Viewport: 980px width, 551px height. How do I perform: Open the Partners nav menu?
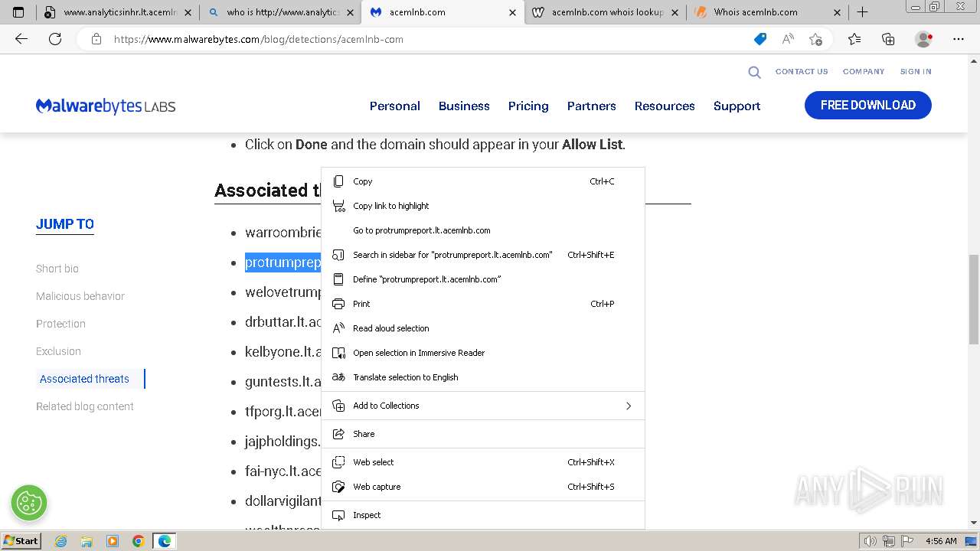592,106
